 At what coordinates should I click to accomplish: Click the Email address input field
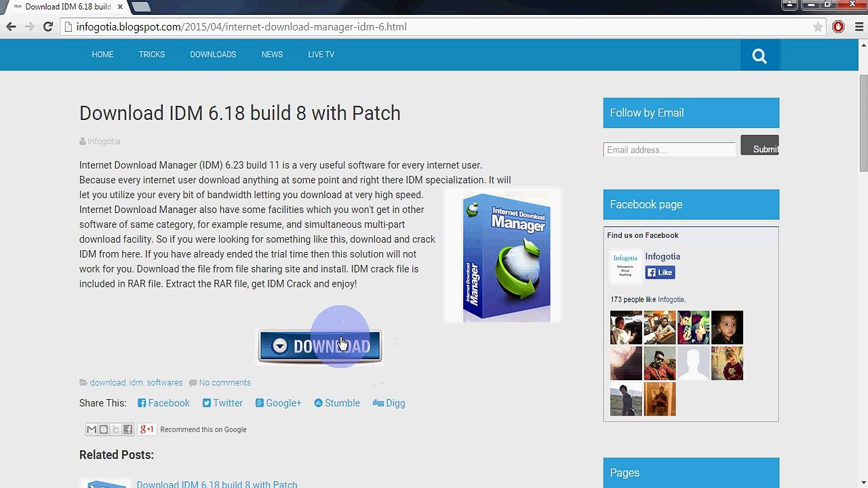click(x=669, y=150)
